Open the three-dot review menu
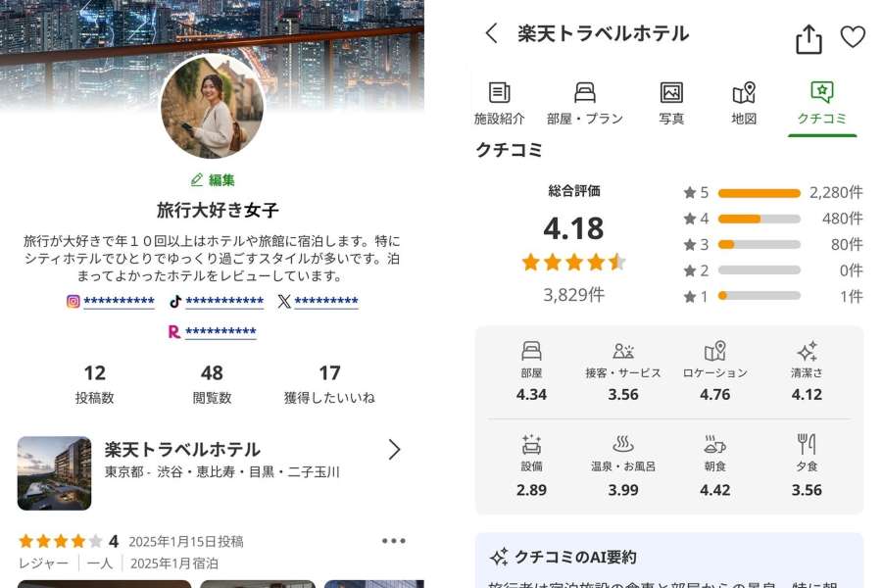This screenshot has width=882, height=588. pyautogui.click(x=393, y=541)
